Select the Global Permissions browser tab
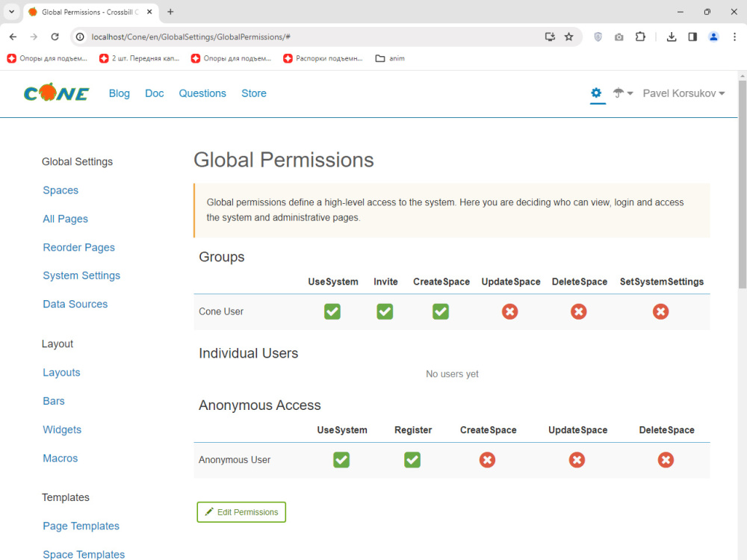The image size is (747, 560). click(90, 12)
